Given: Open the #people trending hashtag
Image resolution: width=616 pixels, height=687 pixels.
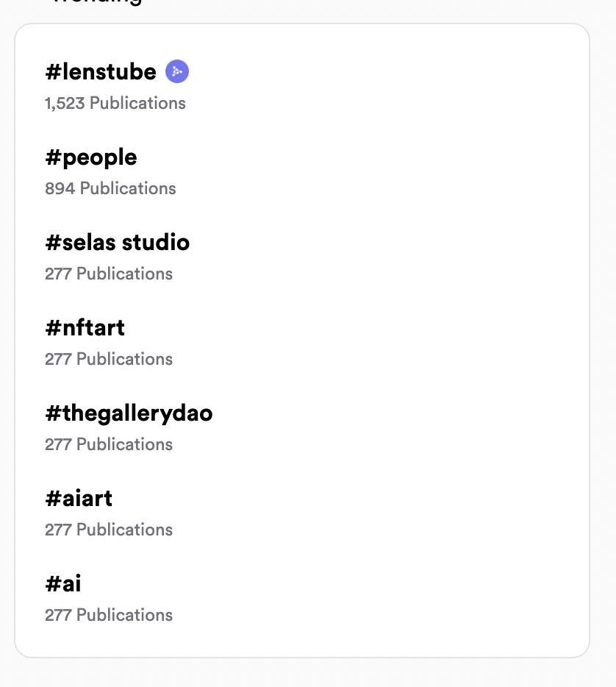Looking at the screenshot, I should (x=91, y=157).
